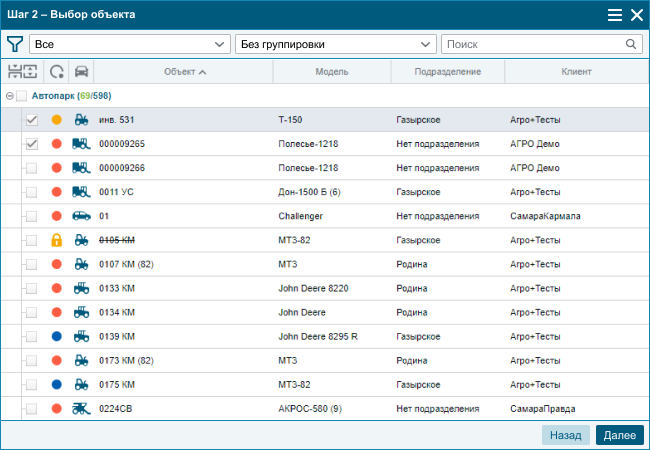Click the yellow lock icon for 0105 КМ
The width and height of the screenshot is (650, 450).
(57, 240)
